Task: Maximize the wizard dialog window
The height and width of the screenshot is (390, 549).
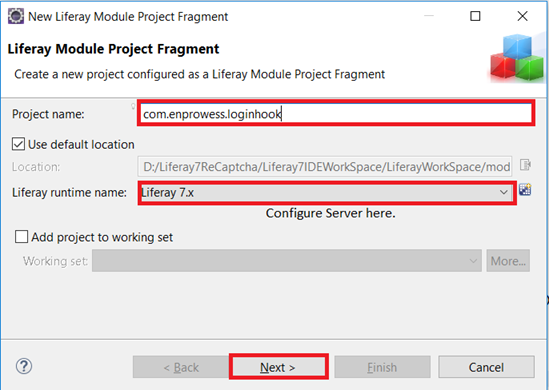Action: pos(475,16)
